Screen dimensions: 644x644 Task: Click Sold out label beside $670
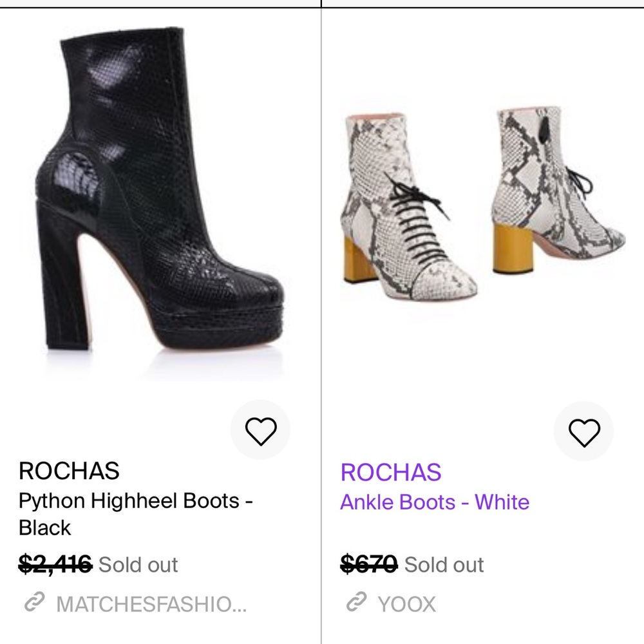[x=444, y=565]
